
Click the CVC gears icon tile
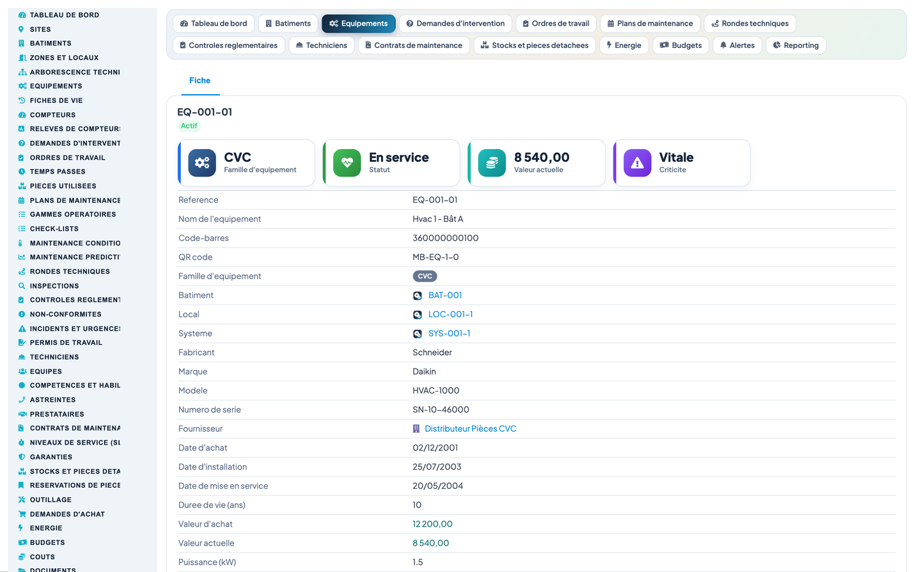[202, 163]
